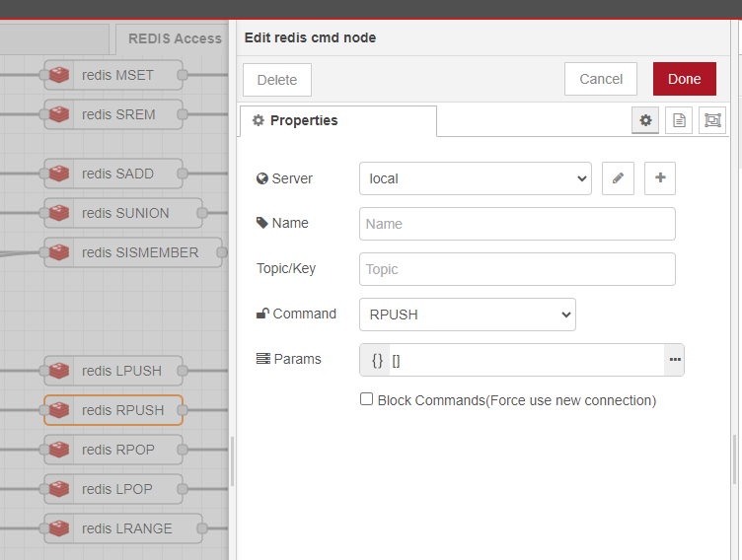
Task: Click Edit redis cmd node title
Action: point(310,37)
